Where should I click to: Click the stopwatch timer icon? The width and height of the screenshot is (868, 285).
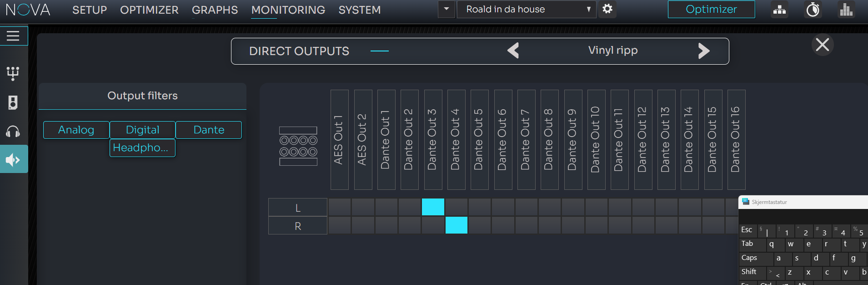813,10
